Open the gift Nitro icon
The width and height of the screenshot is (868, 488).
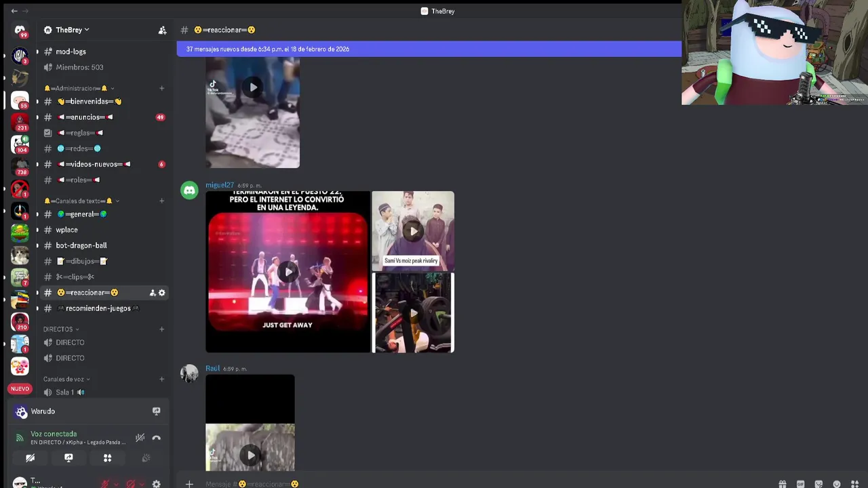(782, 484)
